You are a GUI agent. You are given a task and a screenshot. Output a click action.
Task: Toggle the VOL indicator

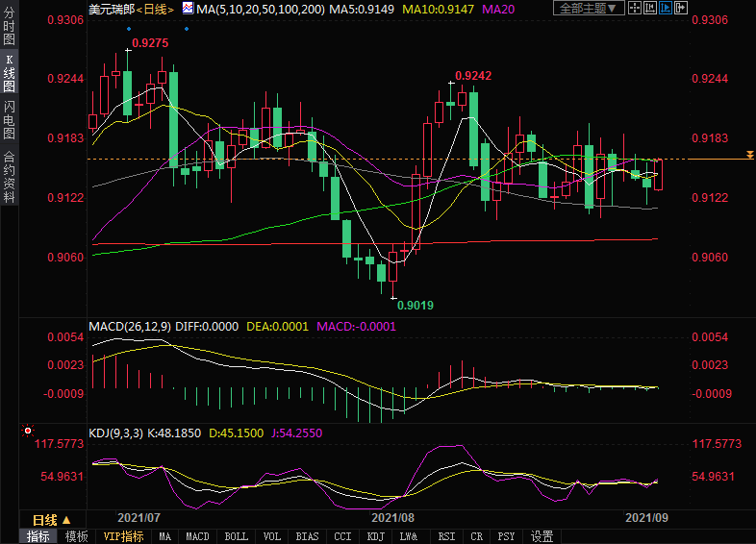point(272,536)
